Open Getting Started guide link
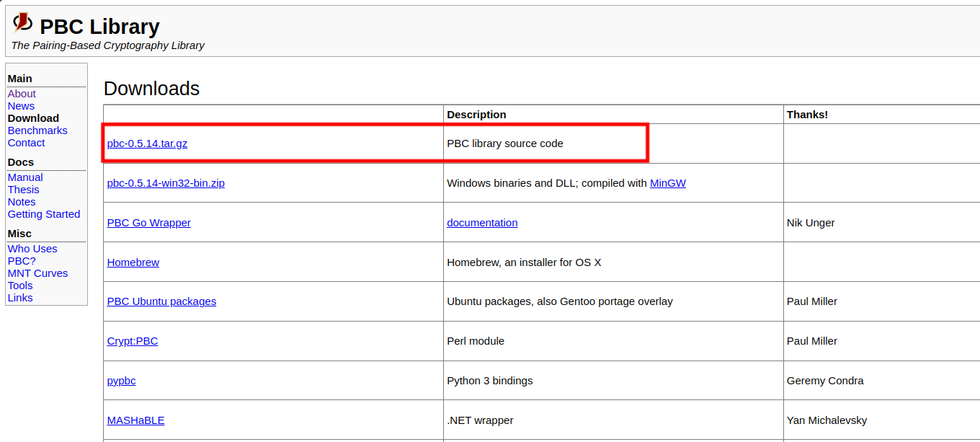This screenshot has width=980, height=442. [x=44, y=214]
